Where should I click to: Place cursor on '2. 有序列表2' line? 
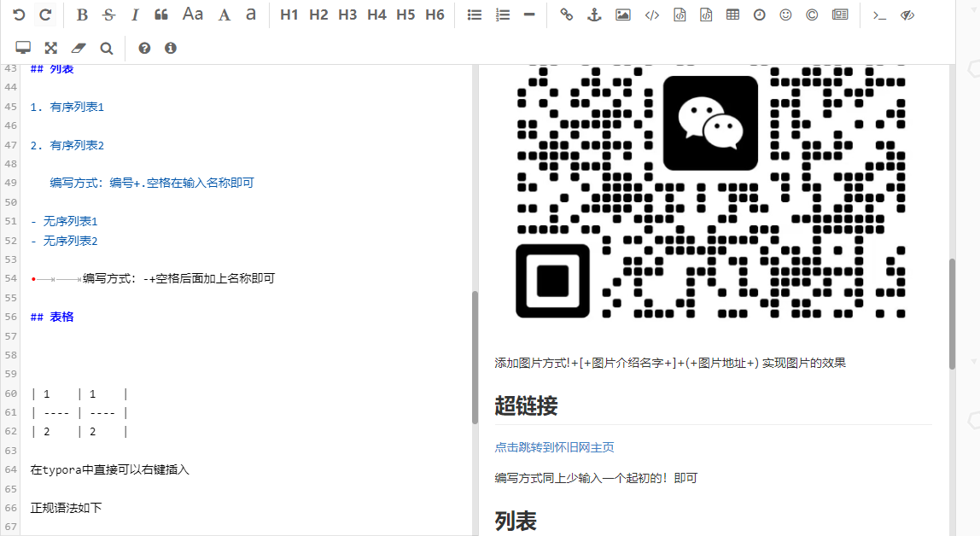coord(67,145)
